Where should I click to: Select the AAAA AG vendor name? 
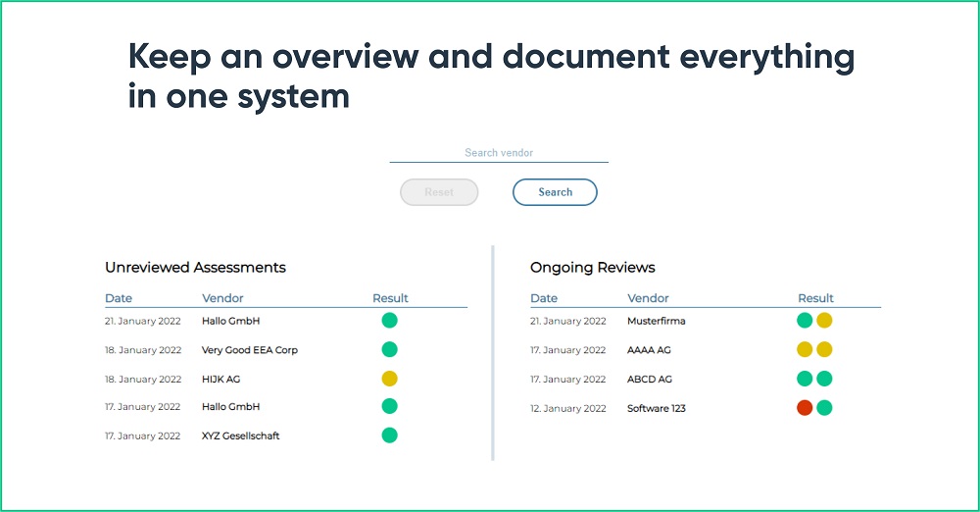[x=649, y=350]
